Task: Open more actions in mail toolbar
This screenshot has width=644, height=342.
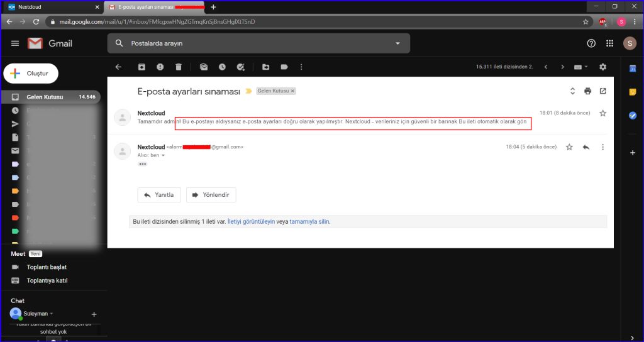Action: (301, 67)
